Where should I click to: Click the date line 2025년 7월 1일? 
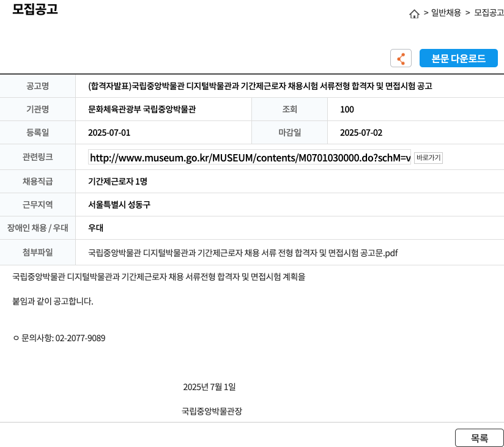click(209, 387)
